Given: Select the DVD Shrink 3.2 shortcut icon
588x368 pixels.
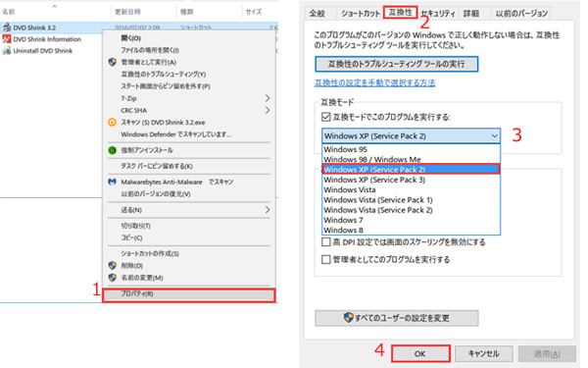Looking at the screenshot, I should (7, 27).
